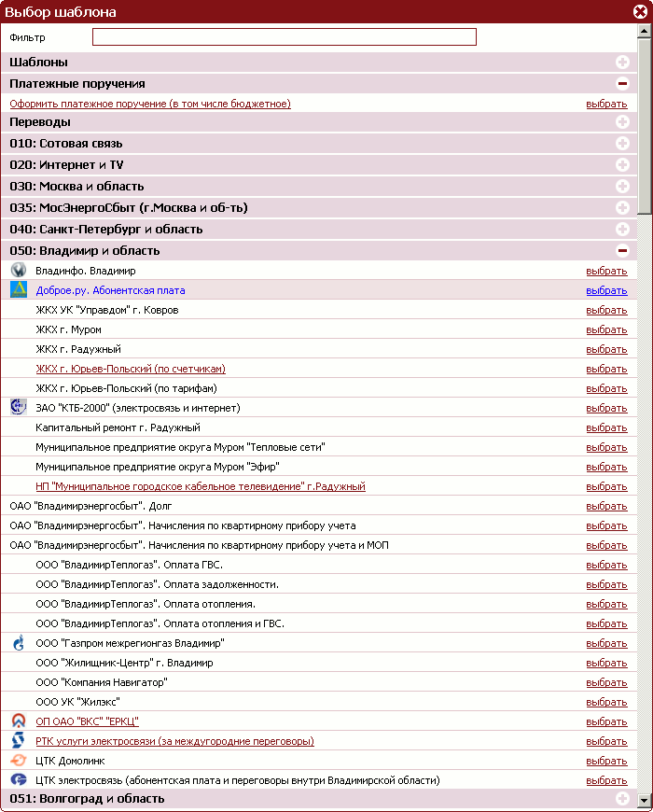This screenshot has width=653, height=812.
Task: Click выбрать for ЖКХ г. Радужный
Action: click(606, 350)
